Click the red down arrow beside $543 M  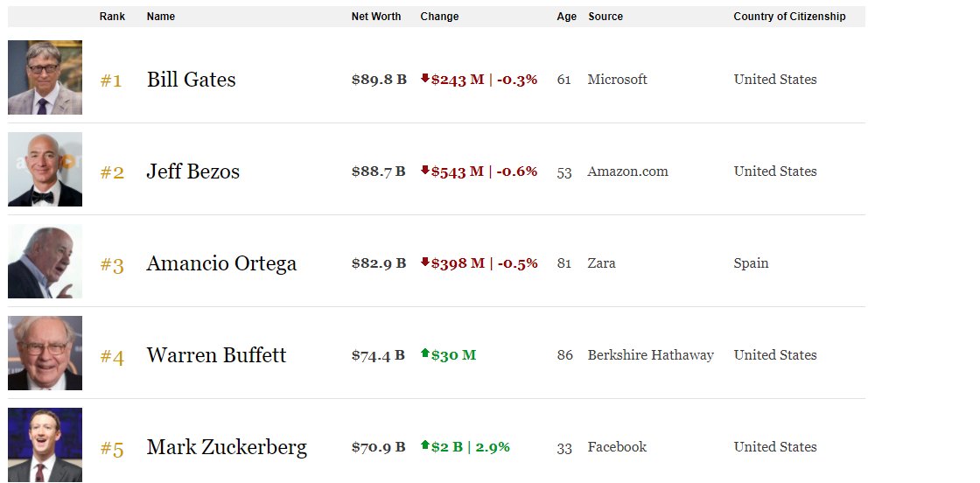click(425, 170)
